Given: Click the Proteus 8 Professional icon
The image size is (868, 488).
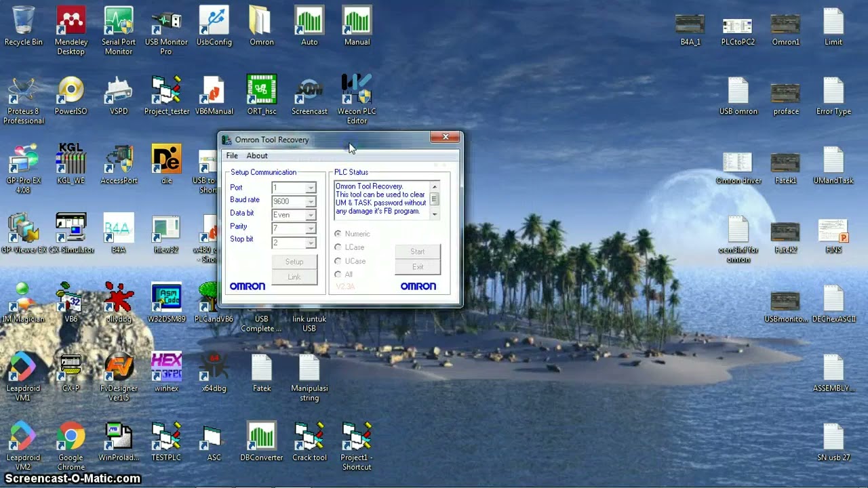Looking at the screenshot, I should point(24,100).
